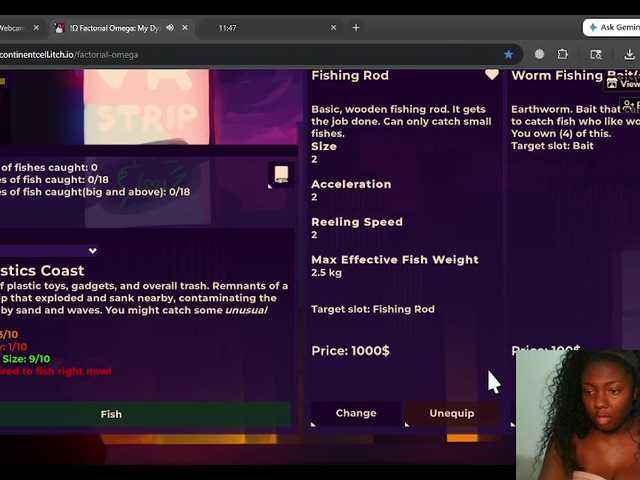Screen dimensions: 640x480
Task: Click the 'Size: 9/10' green text
Action: point(26,359)
